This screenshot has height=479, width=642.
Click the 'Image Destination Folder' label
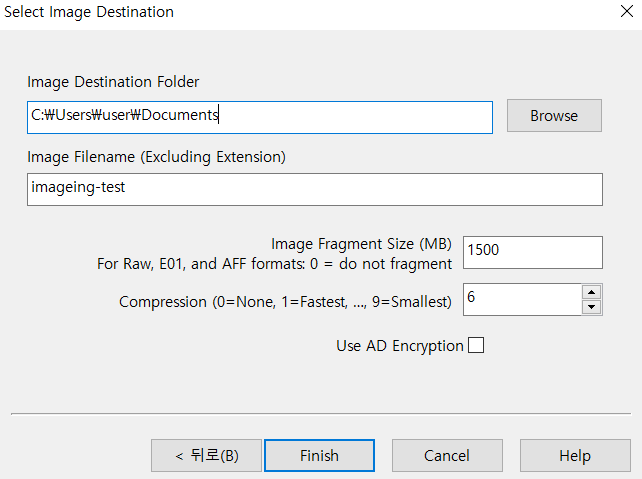(x=113, y=82)
